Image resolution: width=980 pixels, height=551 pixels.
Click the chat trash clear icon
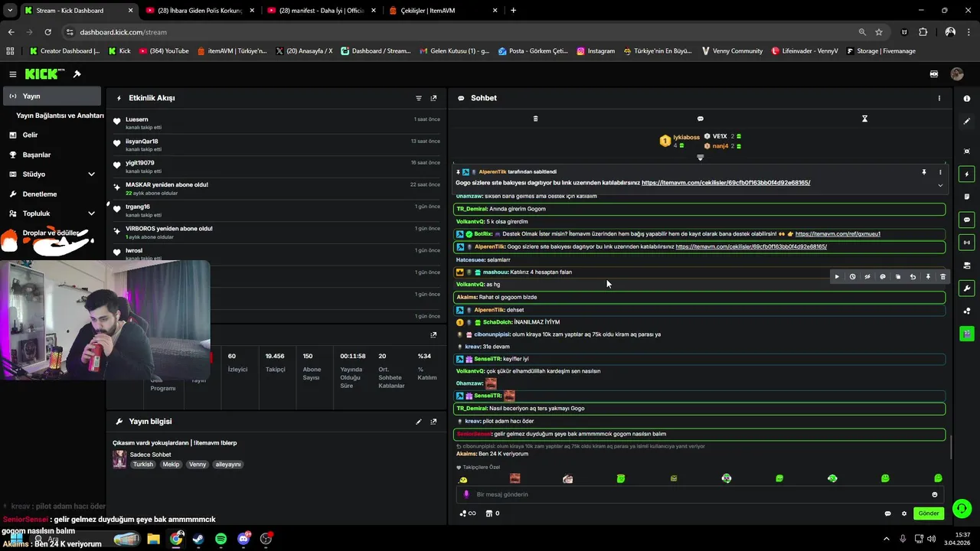click(535, 119)
